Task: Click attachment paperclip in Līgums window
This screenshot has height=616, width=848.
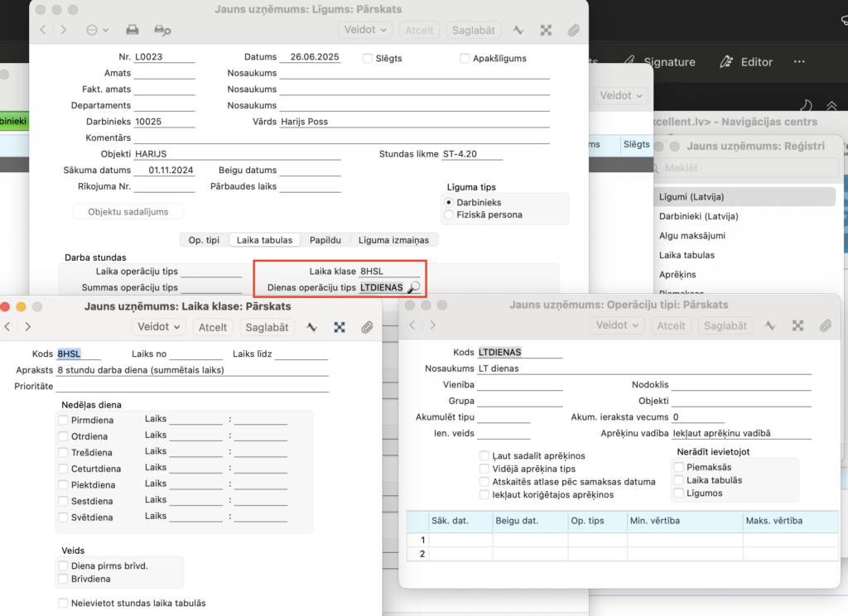Action: coord(573,31)
